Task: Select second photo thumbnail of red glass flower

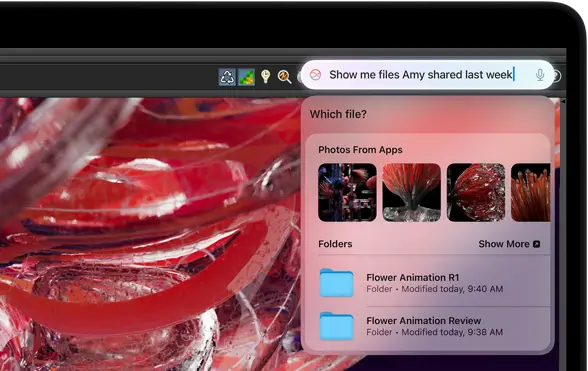Action: click(411, 192)
